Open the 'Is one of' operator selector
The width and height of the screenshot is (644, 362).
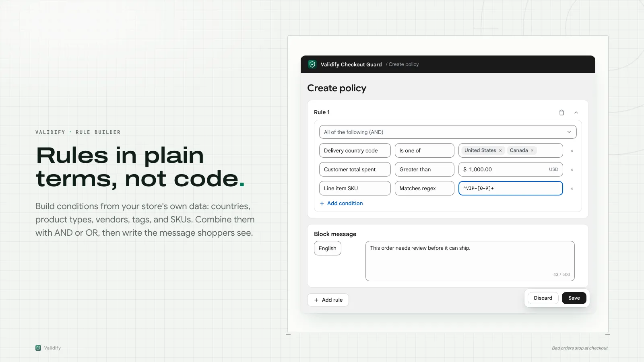pyautogui.click(x=424, y=150)
